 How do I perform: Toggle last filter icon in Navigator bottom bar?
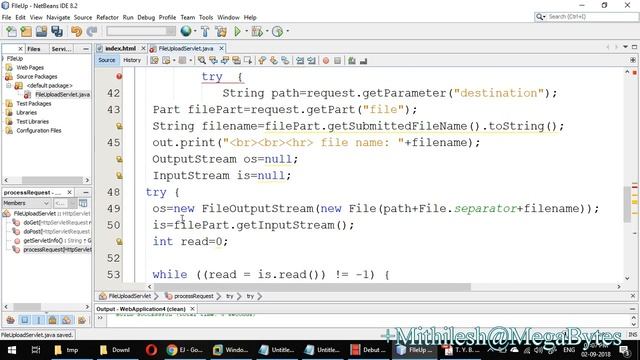pyautogui.click(x=81, y=320)
